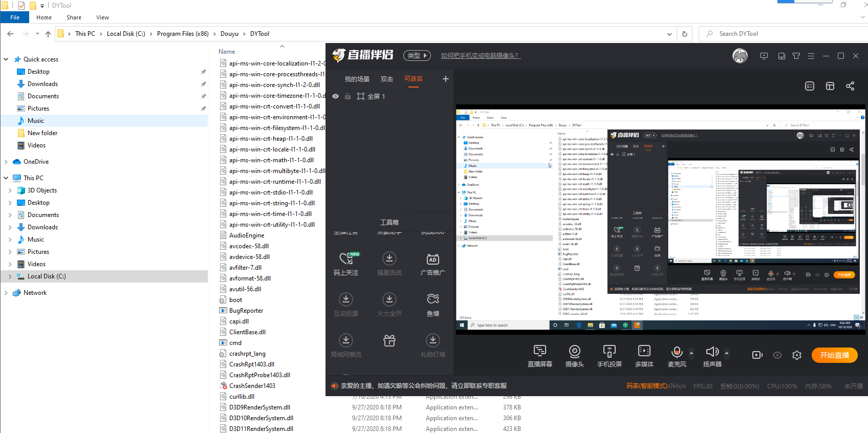Click Douyu in the address breadcrumb
The image size is (868, 433).
tap(229, 34)
